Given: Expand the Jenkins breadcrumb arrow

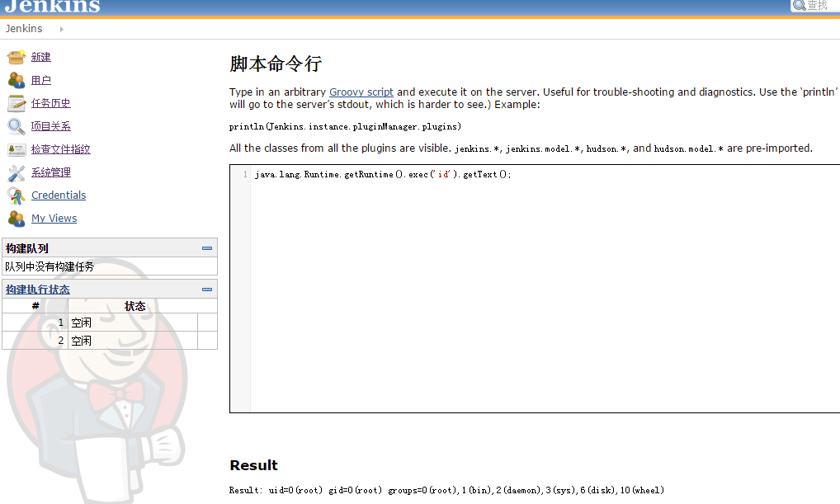Looking at the screenshot, I should tap(62, 29).
